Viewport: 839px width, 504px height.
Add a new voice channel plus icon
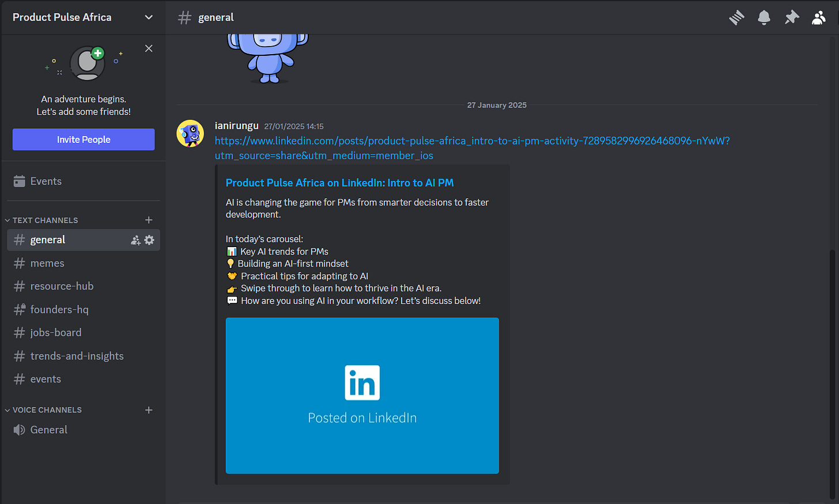click(x=149, y=410)
